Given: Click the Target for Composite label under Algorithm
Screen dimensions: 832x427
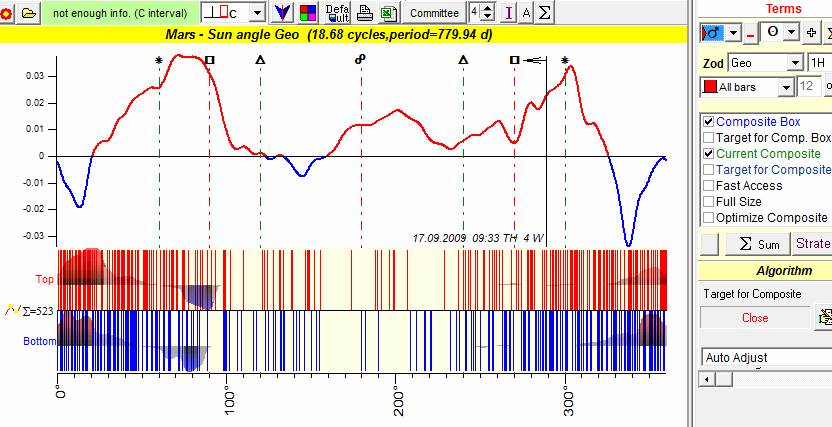Looking at the screenshot, I should [752, 294].
